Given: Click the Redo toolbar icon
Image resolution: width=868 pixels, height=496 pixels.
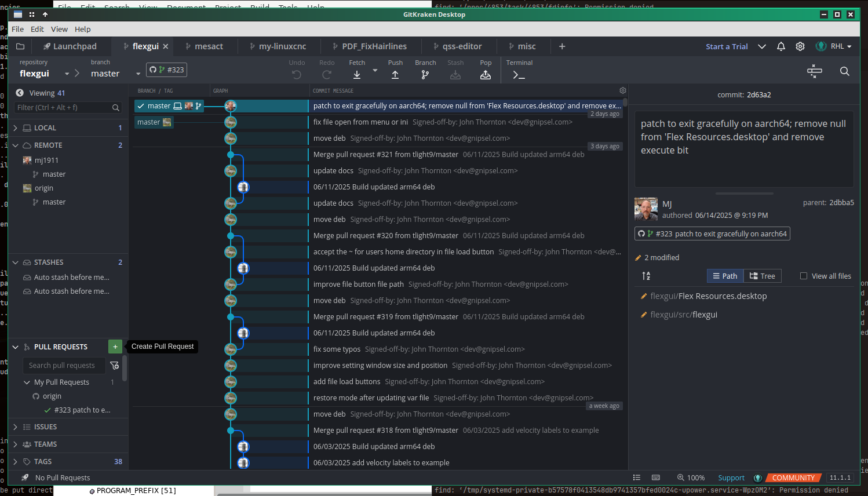Looking at the screenshot, I should pos(327,75).
